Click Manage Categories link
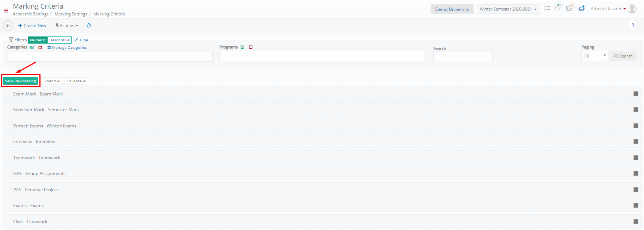The height and width of the screenshot is (230, 644). 69,48
